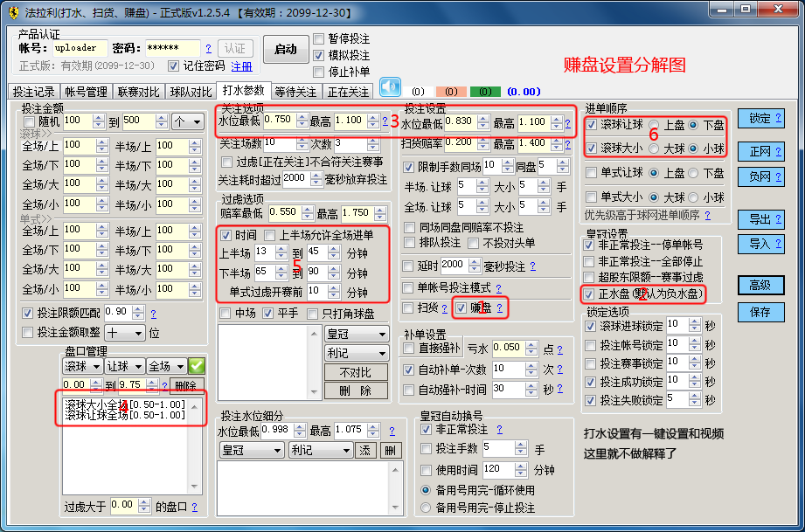Select 备用号用完-停止投注 radio button
The width and height of the screenshot is (805, 532).
426,508
